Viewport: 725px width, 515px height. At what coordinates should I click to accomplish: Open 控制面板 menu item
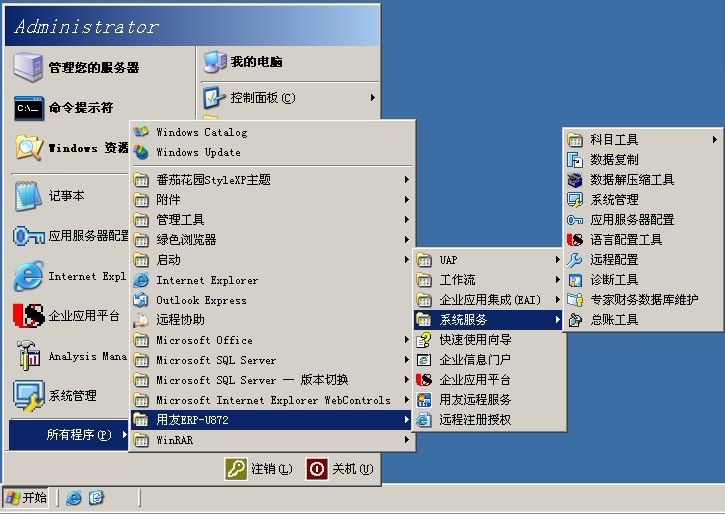289,98
